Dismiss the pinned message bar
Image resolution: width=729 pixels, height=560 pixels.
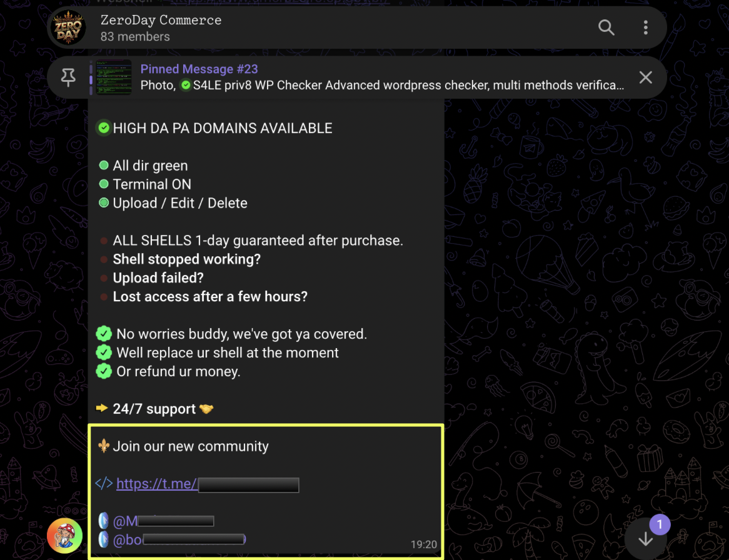(645, 77)
